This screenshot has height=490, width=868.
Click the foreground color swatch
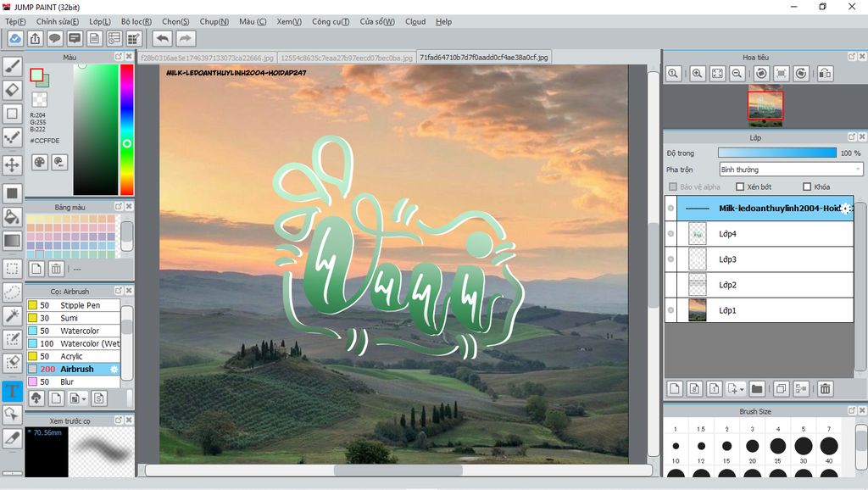(36, 75)
